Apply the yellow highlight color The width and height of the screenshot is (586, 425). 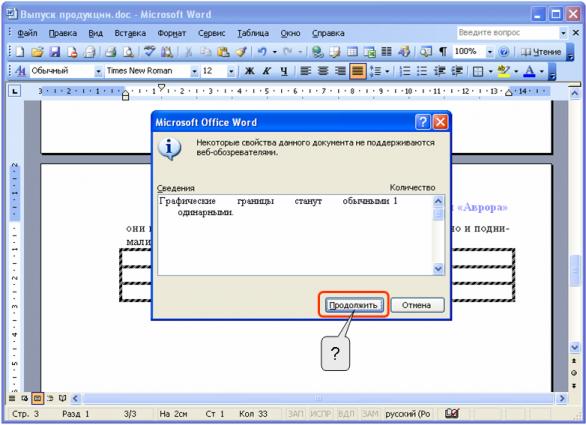(504, 71)
